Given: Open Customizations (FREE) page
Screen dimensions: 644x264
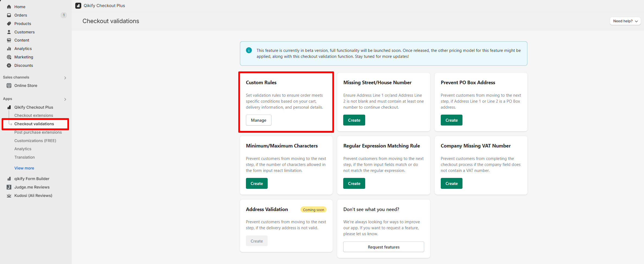Looking at the screenshot, I should pos(35,141).
